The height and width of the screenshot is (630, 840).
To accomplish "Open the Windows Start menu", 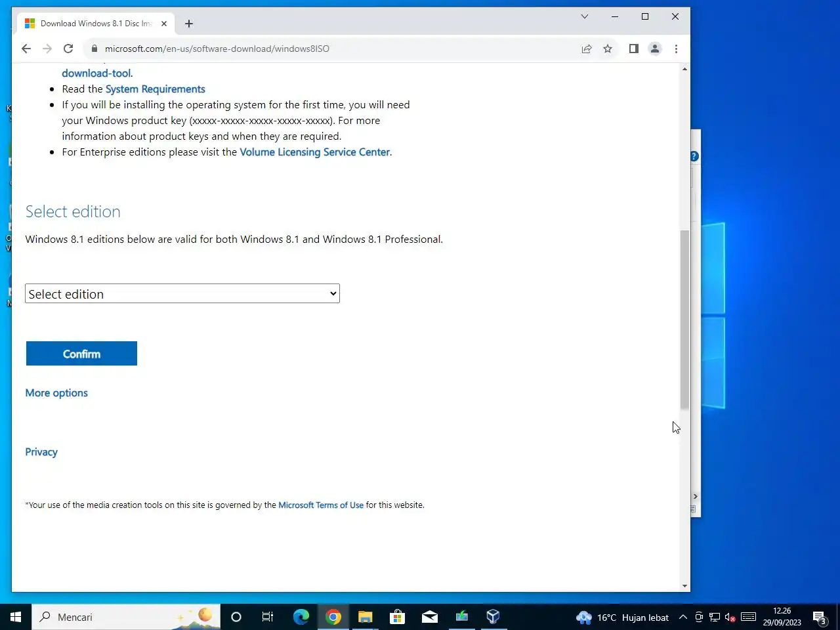I will point(16,617).
